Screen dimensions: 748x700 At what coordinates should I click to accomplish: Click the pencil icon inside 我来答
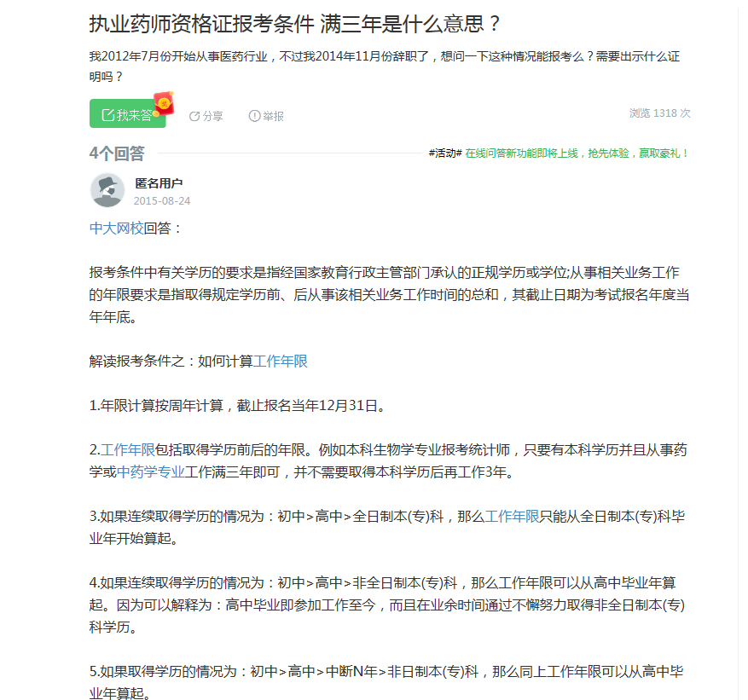pyautogui.click(x=108, y=115)
